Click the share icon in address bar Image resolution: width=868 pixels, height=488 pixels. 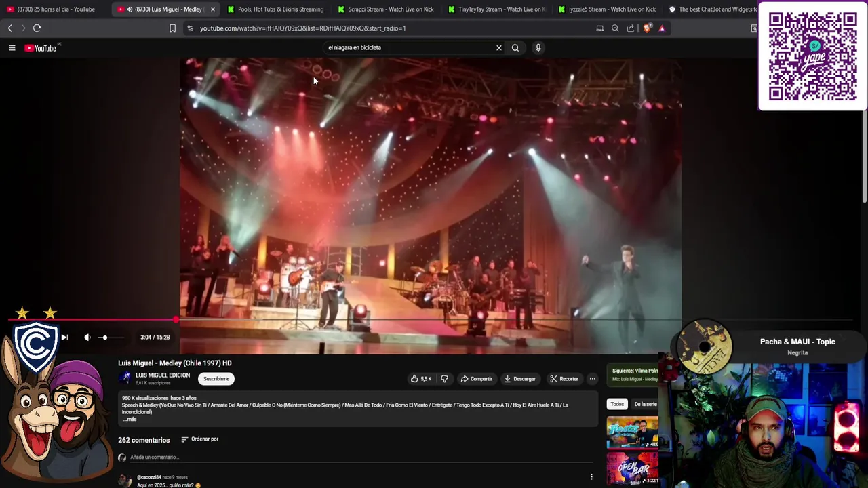631,28
